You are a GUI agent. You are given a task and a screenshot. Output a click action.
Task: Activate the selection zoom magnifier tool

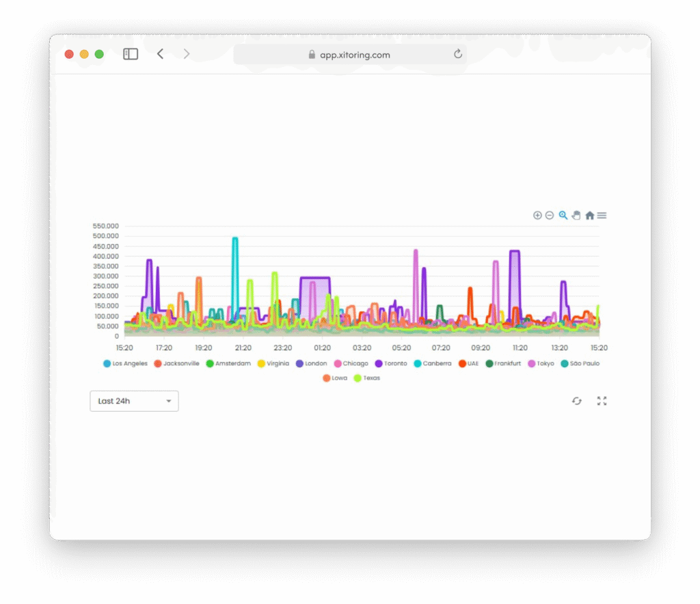563,215
